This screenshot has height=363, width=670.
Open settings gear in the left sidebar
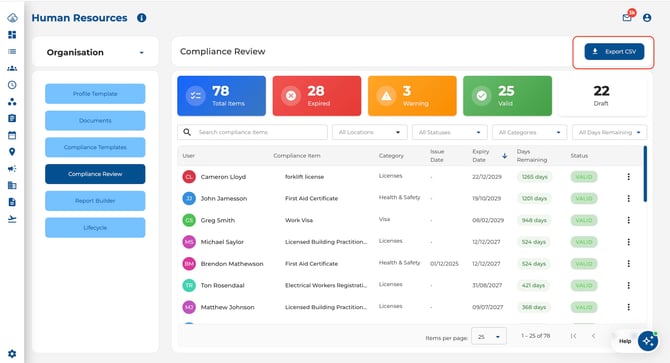pos(12,354)
